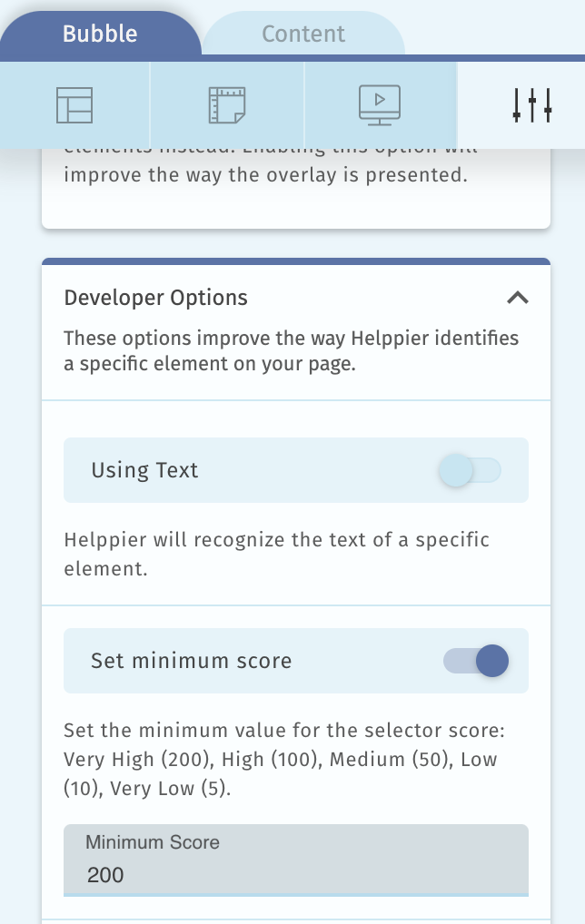585x924 pixels.
Task: Click the selector score levels description
Action: [281, 759]
